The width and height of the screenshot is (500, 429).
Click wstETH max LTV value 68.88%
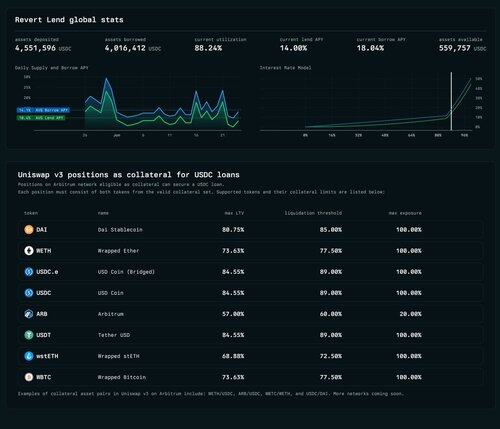[x=233, y=356]
